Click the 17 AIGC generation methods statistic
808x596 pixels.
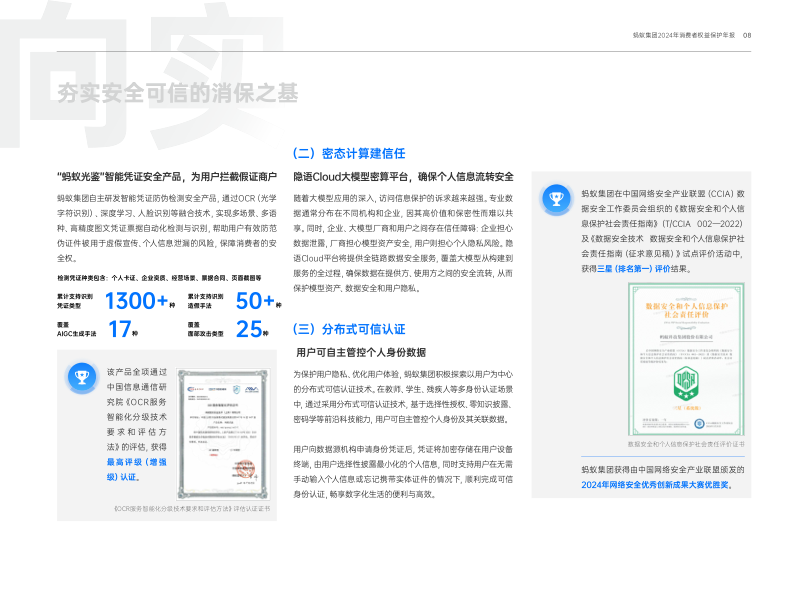pos(120,329)
